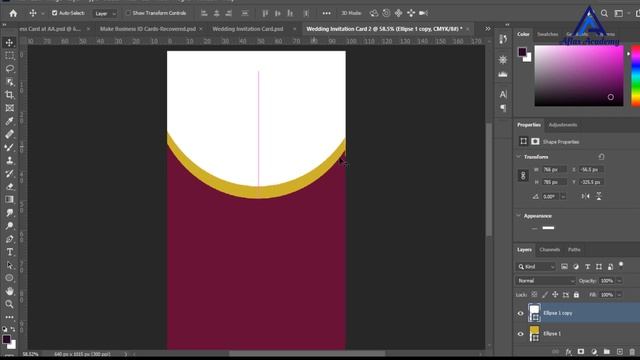Select the Clone Stamp tool
Viewport: 640px width, 360px height.
pos(9,160)
